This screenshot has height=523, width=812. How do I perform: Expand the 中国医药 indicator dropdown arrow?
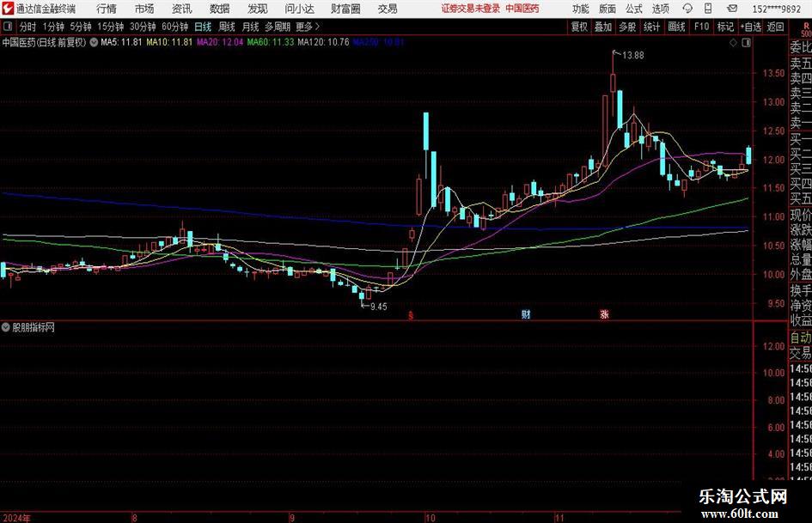point(94,42)
